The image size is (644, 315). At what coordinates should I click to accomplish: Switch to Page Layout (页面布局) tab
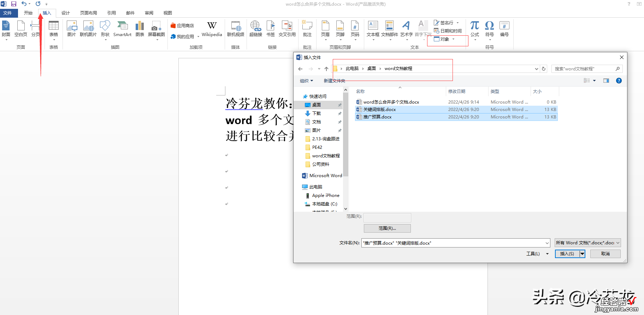89,13
